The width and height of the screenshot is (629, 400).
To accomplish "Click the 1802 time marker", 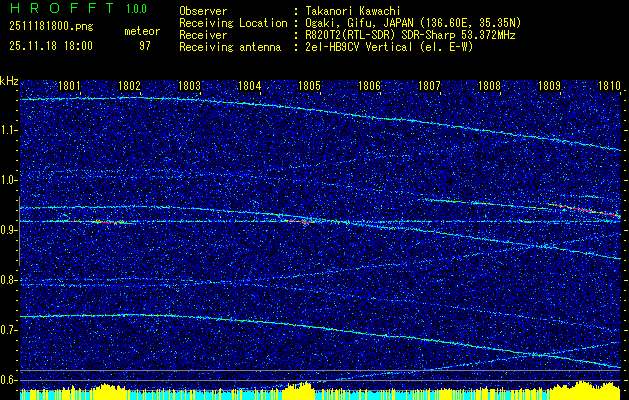I will [x=129, y=86].
